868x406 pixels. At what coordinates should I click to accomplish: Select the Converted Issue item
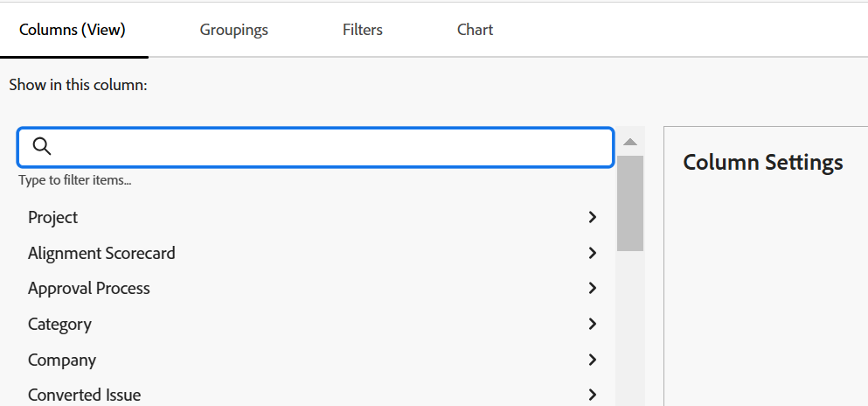[x=84, y=395]
